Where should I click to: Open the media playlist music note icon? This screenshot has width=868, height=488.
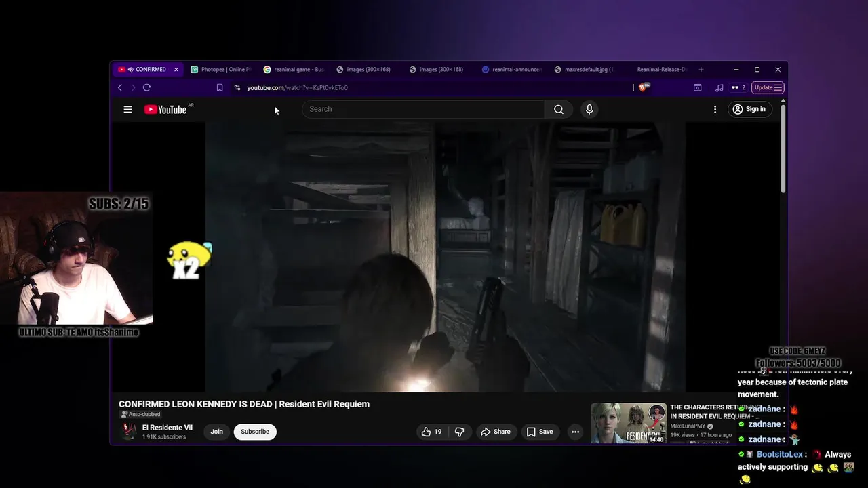pyautogui.click(x=719, y=87)
